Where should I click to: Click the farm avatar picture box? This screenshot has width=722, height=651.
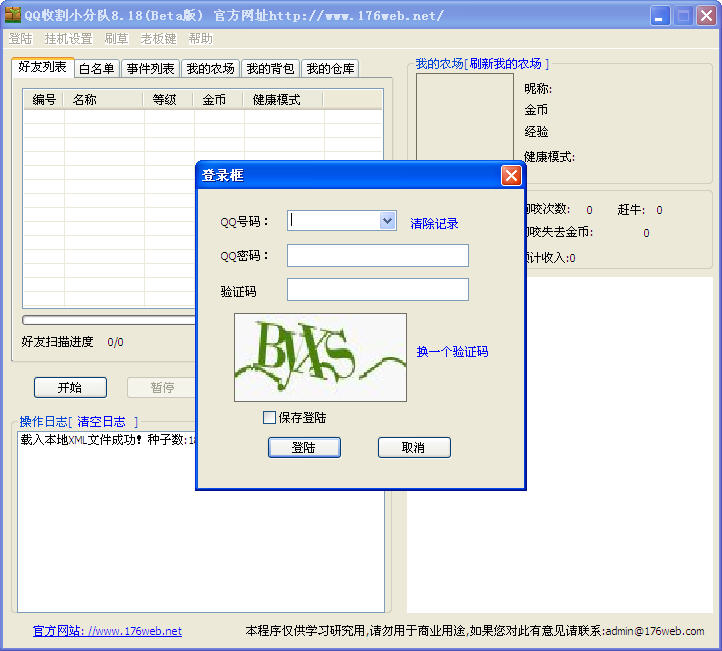coord(465,117)
